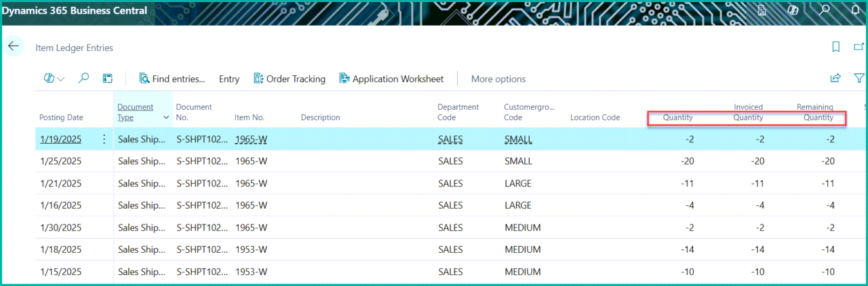Open the company information building icon
The width and height of the screenshot is (868, 286).
click(762, 10)
